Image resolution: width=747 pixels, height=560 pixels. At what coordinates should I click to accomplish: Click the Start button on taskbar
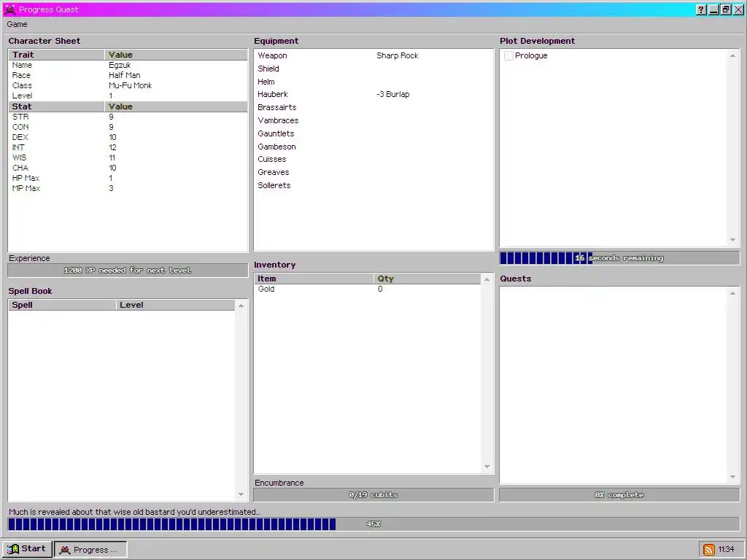click(27, 548)
